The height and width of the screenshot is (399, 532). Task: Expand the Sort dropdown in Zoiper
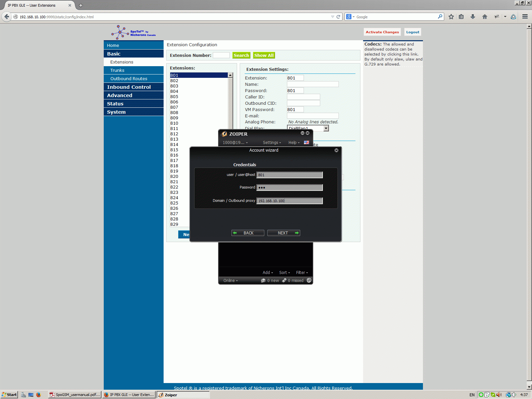(x=285, y=273)
